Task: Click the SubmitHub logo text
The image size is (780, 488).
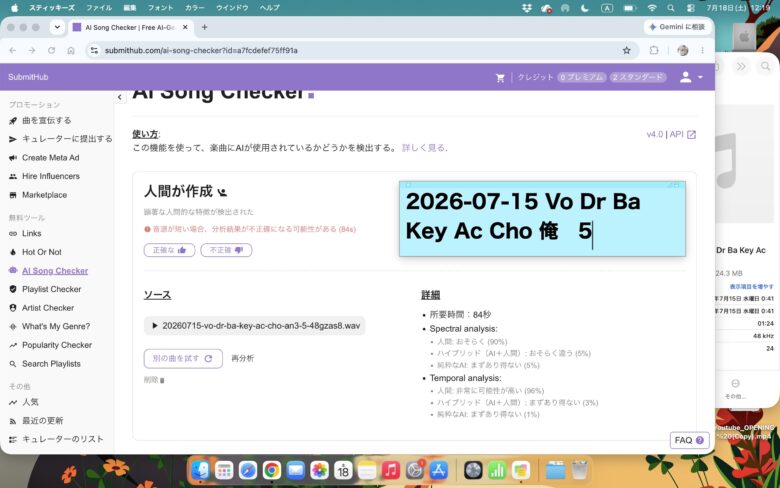Action: coord(28,77)
